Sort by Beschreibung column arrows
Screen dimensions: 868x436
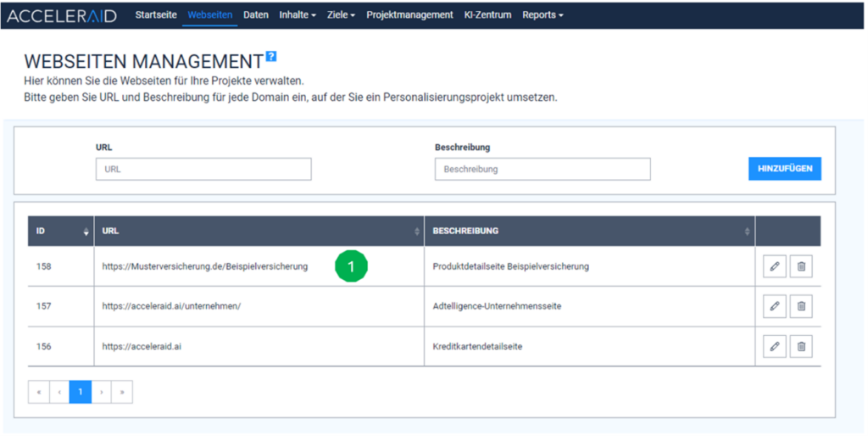pos(747,232)
